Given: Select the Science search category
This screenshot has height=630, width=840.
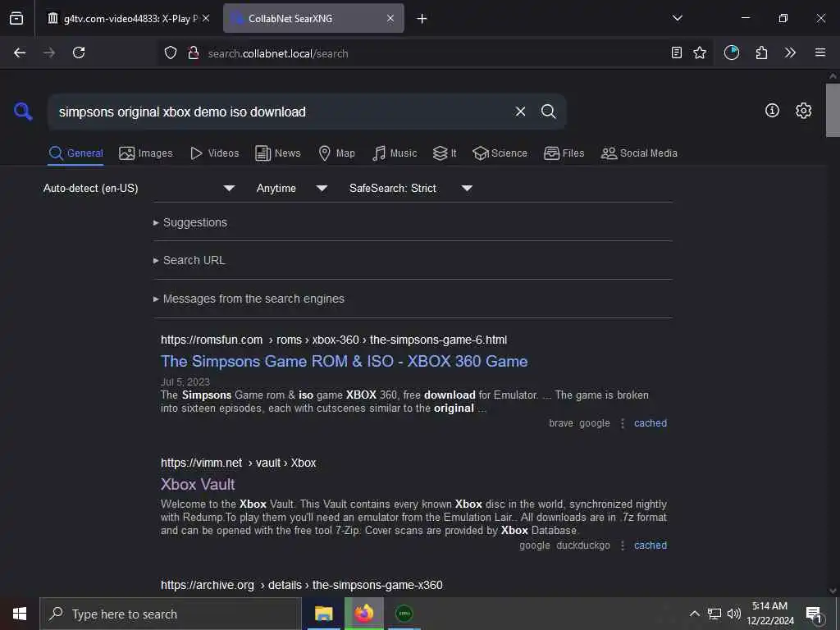Looking at the screenshot, I should (x=500, y=153).
